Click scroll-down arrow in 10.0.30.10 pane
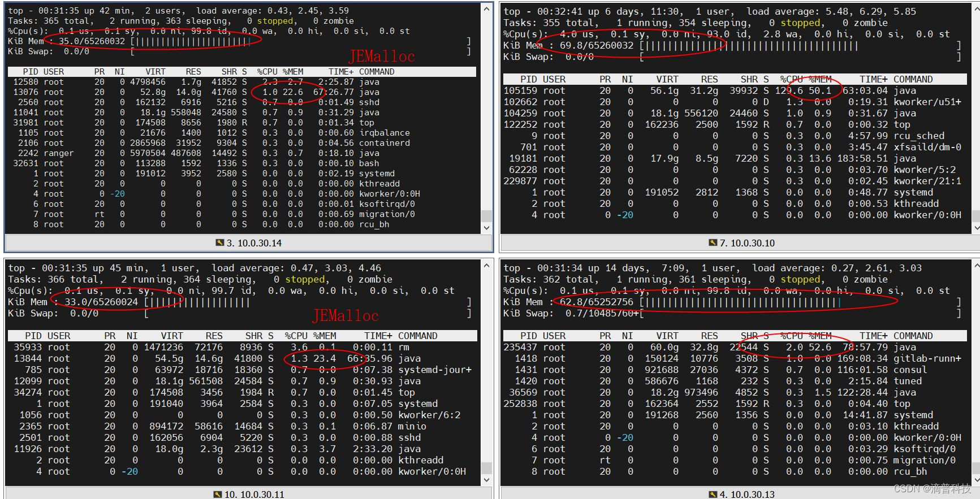980x499 pixels. [975, 228]
